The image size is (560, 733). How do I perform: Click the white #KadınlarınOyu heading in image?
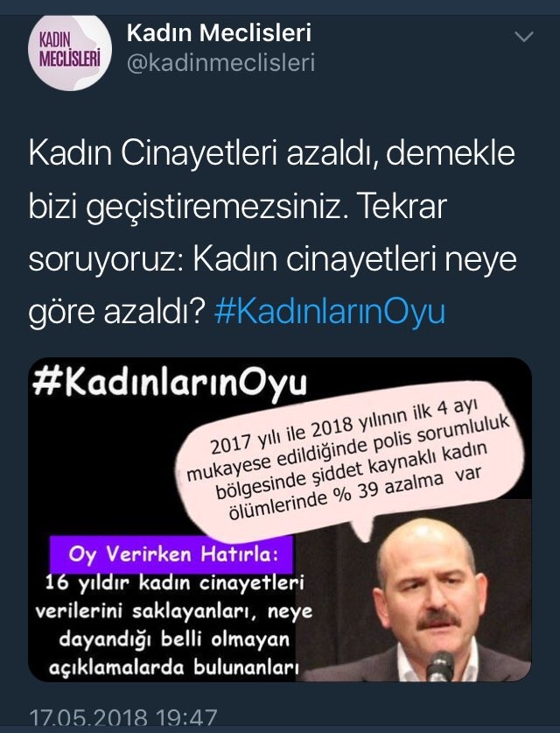(x=170, y=383)
